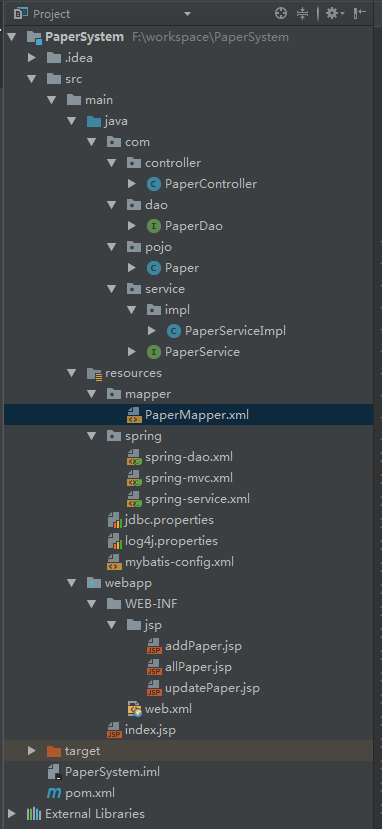Click the PaperDao interface icon

153,226
